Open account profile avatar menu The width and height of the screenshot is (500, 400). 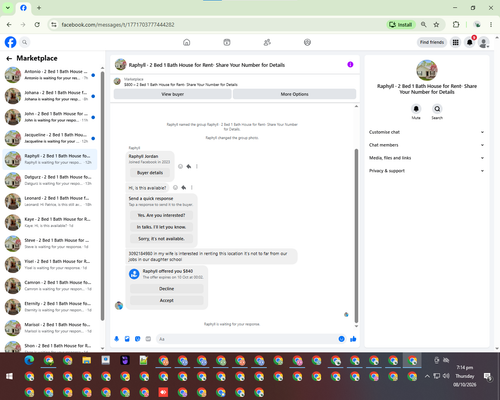pyautogui.click(x=484, y=42)
